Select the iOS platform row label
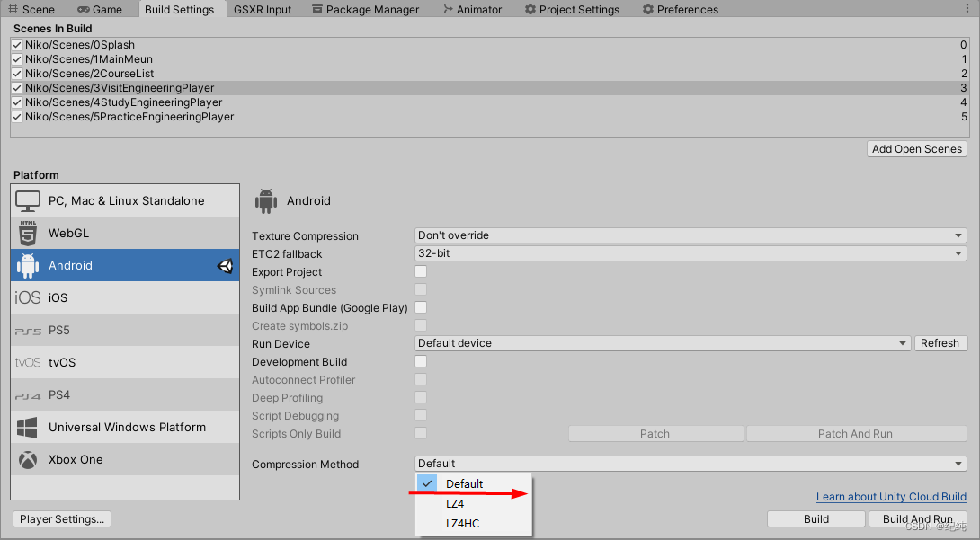980x540 pixels. point(58,297)
